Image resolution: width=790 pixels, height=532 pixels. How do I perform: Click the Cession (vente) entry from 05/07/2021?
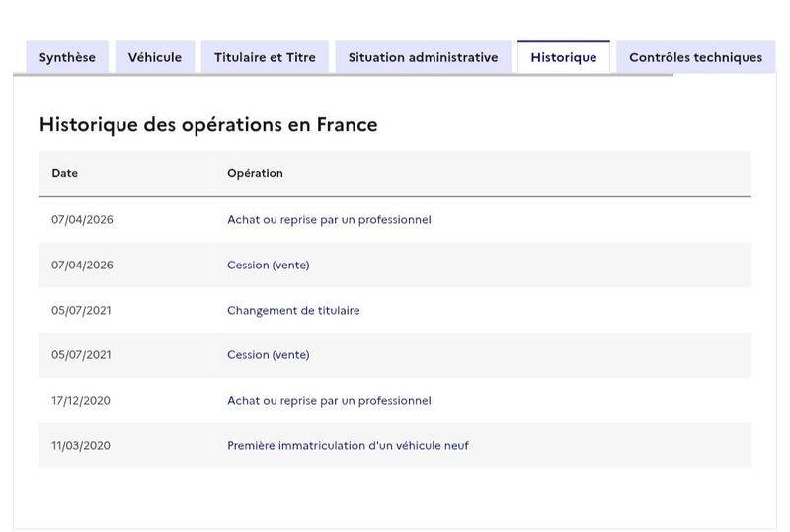[268, 355]
